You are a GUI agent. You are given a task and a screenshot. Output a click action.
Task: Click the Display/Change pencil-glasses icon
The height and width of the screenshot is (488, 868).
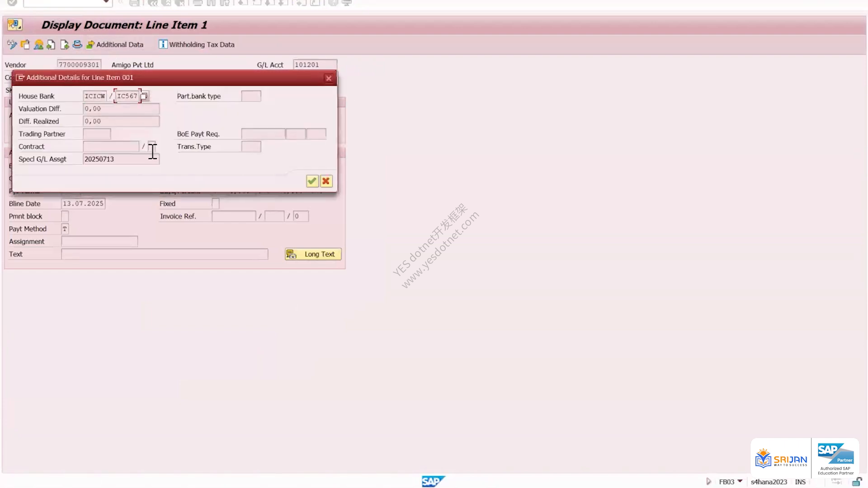12,44
